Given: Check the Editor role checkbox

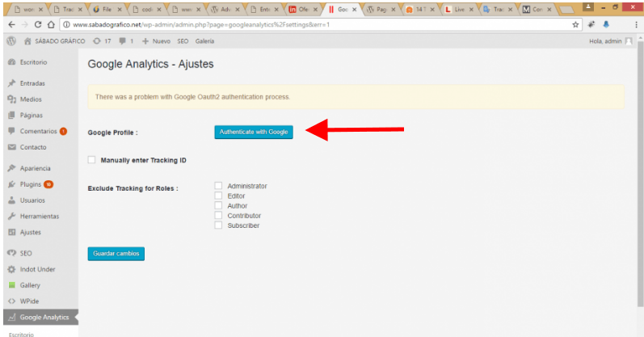Looking at the screenshot, I should pos(218,196).
